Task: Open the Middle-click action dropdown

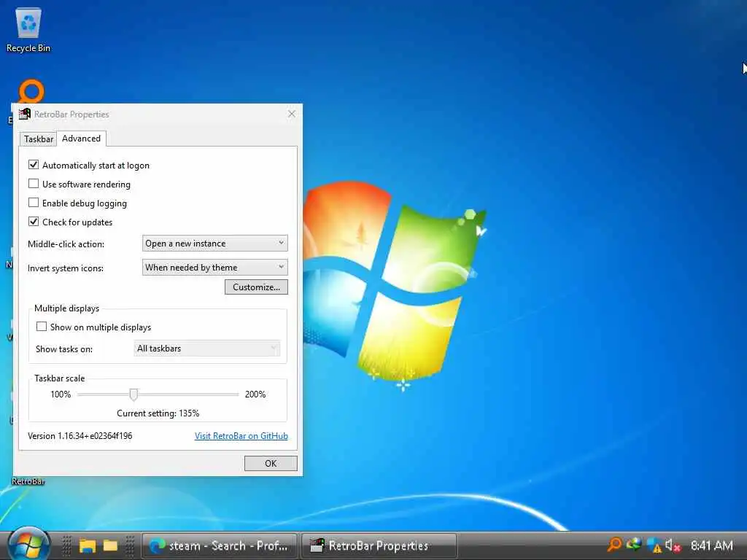Action: click(x=215, y=244)
